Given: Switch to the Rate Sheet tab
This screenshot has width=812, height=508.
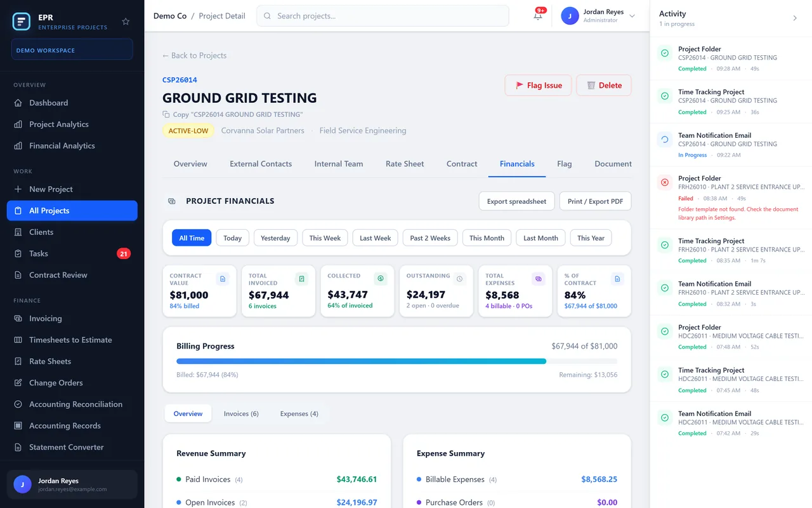Looking at the screenshot, I should click(x=405, y=164).
